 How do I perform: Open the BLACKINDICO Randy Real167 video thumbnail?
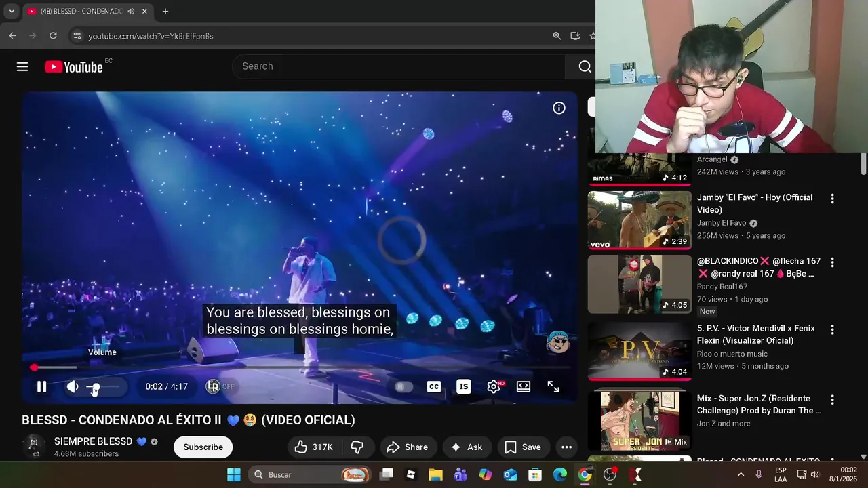(x=639, y=284)
